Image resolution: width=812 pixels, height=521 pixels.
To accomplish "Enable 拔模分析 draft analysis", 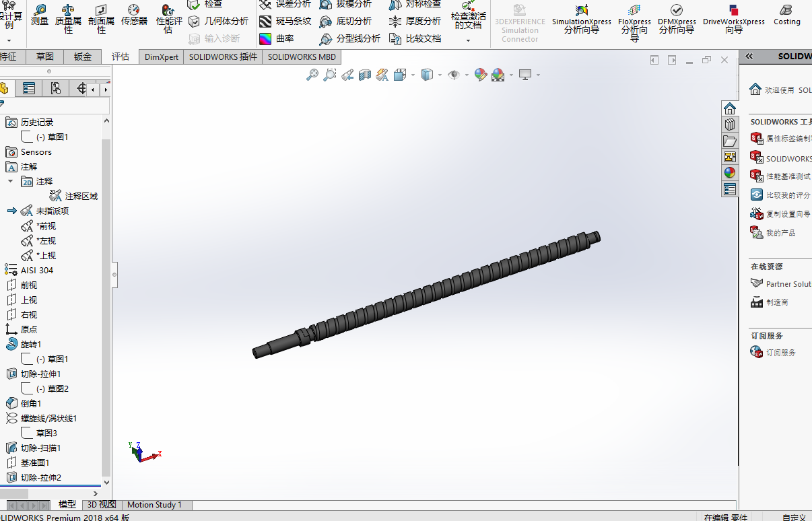I will [x=345, y=4].
